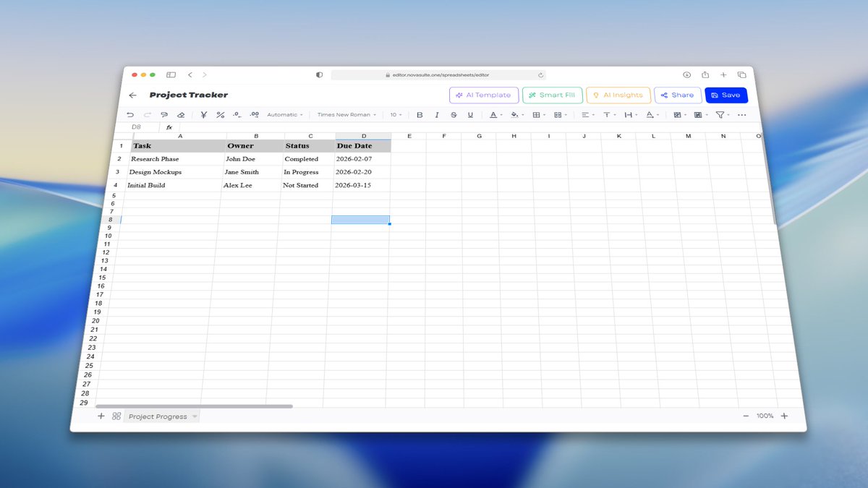Screen dimensions: 868x488
Task: Open the fill color bucket
Action: tap(516, 115)
